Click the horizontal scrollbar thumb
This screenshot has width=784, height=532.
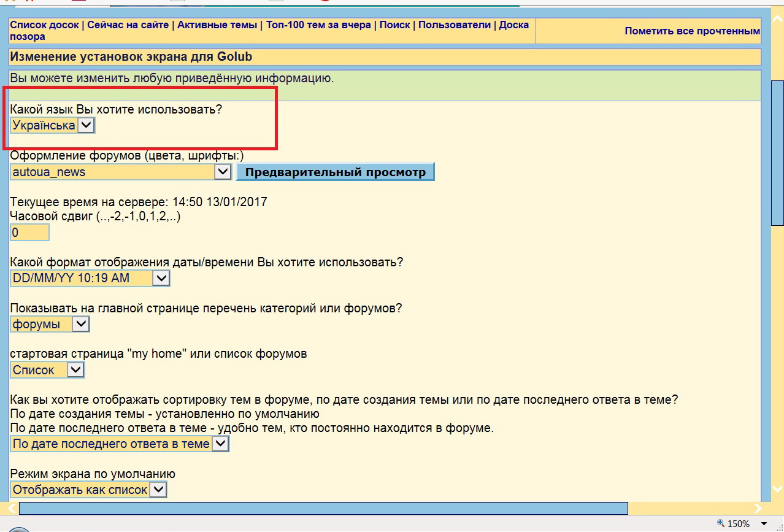click(323, 508)
